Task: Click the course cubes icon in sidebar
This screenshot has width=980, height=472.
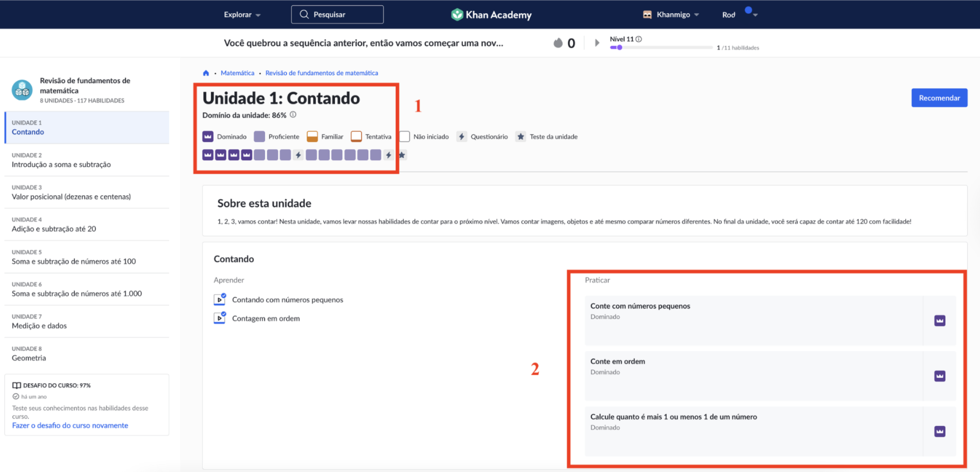Action: (22, 90)
